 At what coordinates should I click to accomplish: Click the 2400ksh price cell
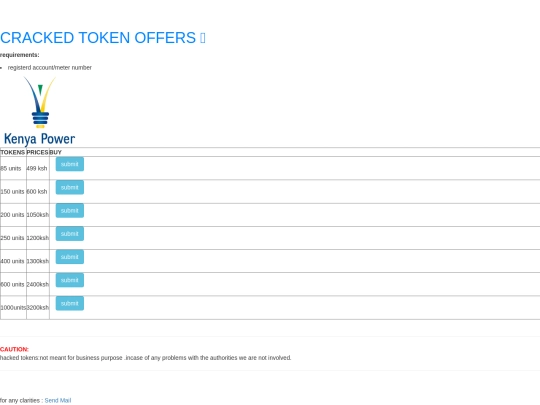coord(38,284)
